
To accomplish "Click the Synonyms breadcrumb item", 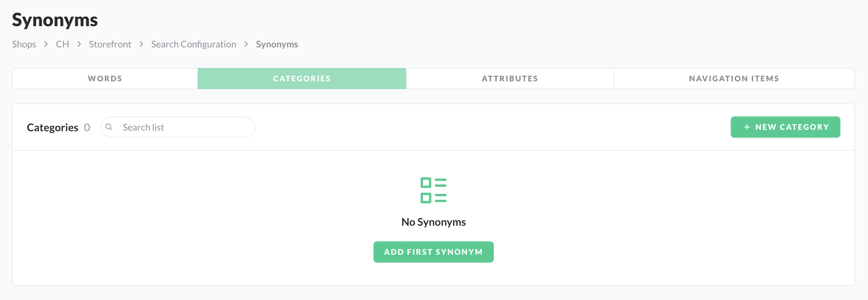I will (x=277, y=44).
